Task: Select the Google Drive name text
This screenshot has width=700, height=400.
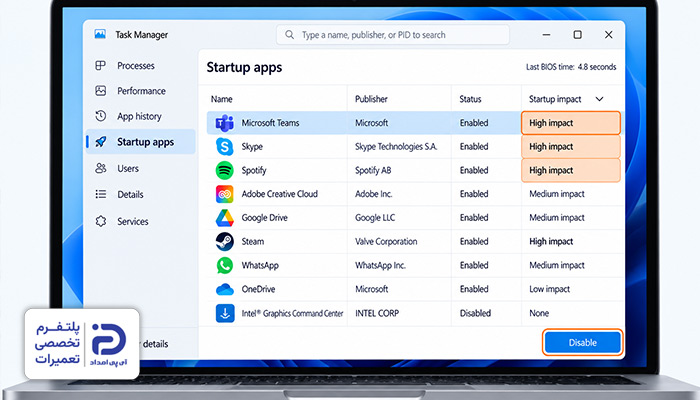Action: tap(264, 217)
